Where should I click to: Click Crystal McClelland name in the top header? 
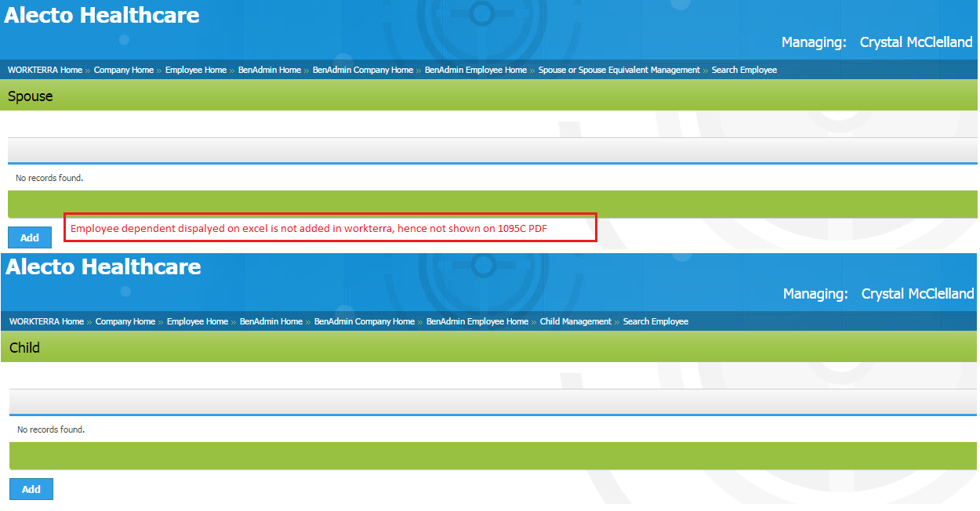point(916,42)
